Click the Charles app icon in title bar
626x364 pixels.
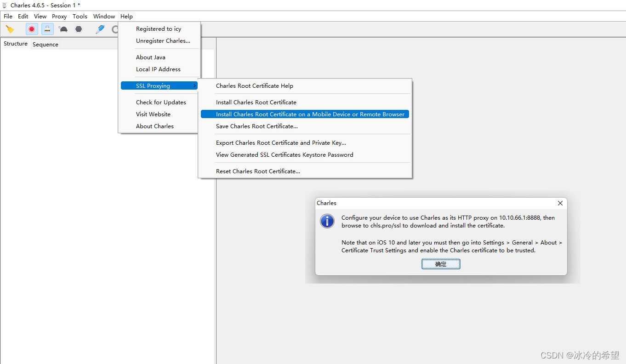pyautogui.click(x=5, y=5)
